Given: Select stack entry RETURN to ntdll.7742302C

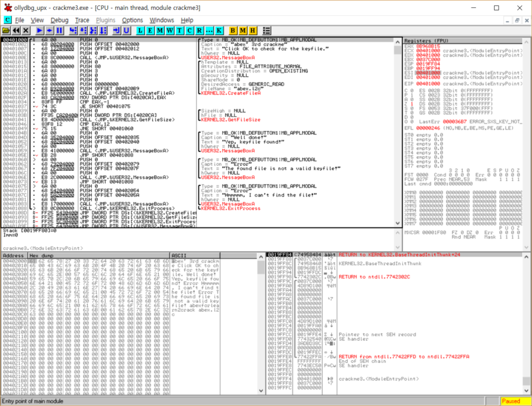Looking at the screenshot, I should (x=374, y=277).
